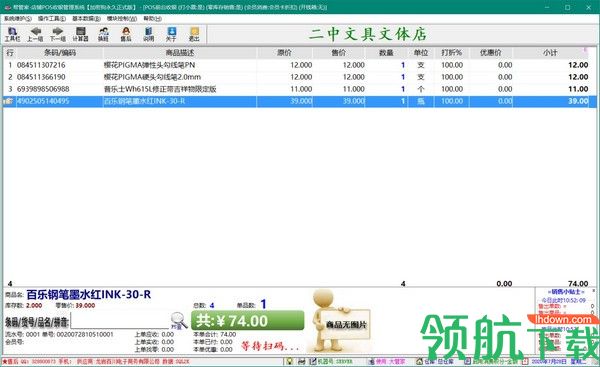Click the store name 二中文具文体店 banner
600x367 pixels.
367,34
